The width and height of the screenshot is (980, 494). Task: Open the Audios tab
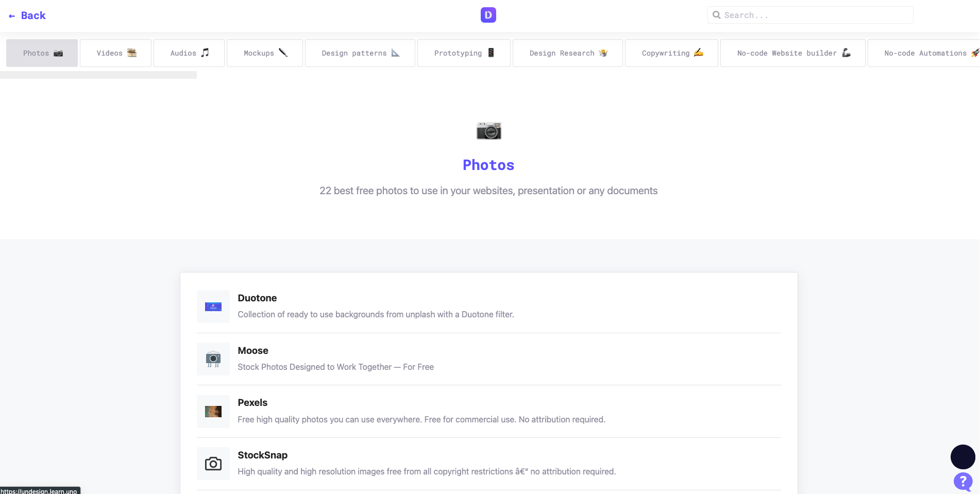[x=189, y=53]
